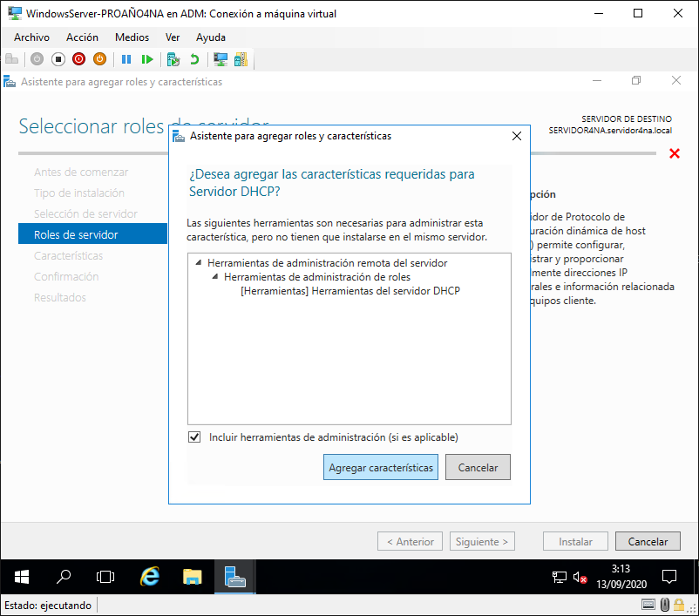Image resolution: width=699 pixels, height=616 pixels.
Task: Uncheck Incluir herramientas de administración checkbox
Action: (194, 437)
